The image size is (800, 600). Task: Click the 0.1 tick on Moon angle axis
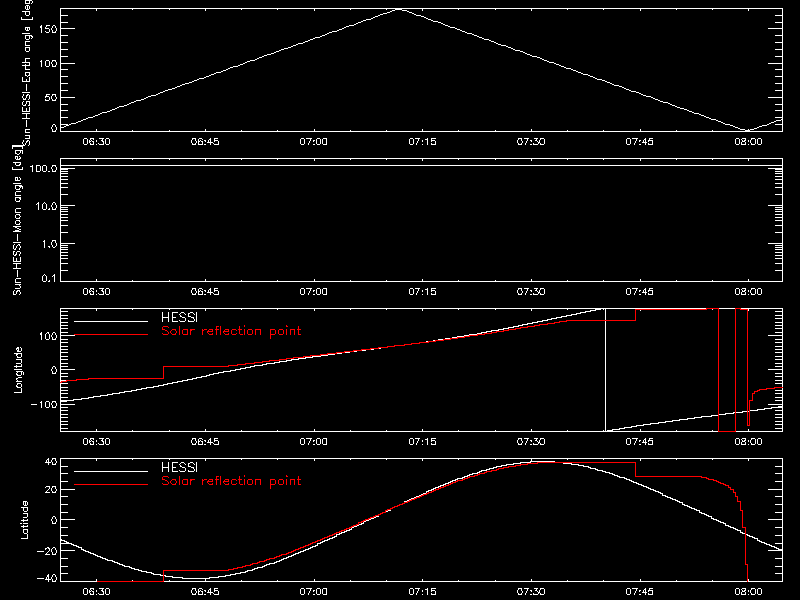(49, 278)
